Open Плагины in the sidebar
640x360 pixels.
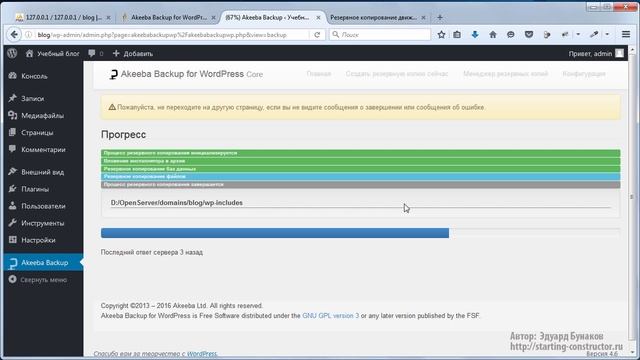coord(35,189)
